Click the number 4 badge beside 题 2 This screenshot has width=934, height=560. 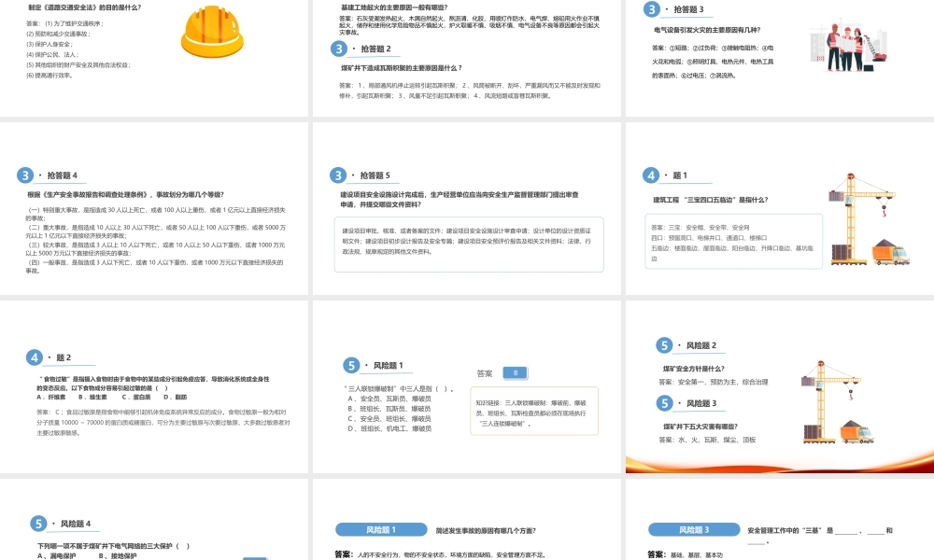[35, 357]
